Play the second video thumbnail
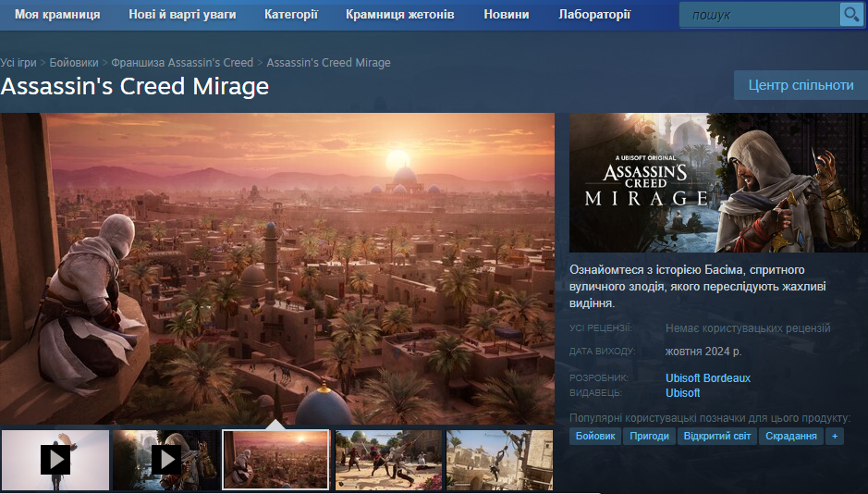 click(166, 459)
